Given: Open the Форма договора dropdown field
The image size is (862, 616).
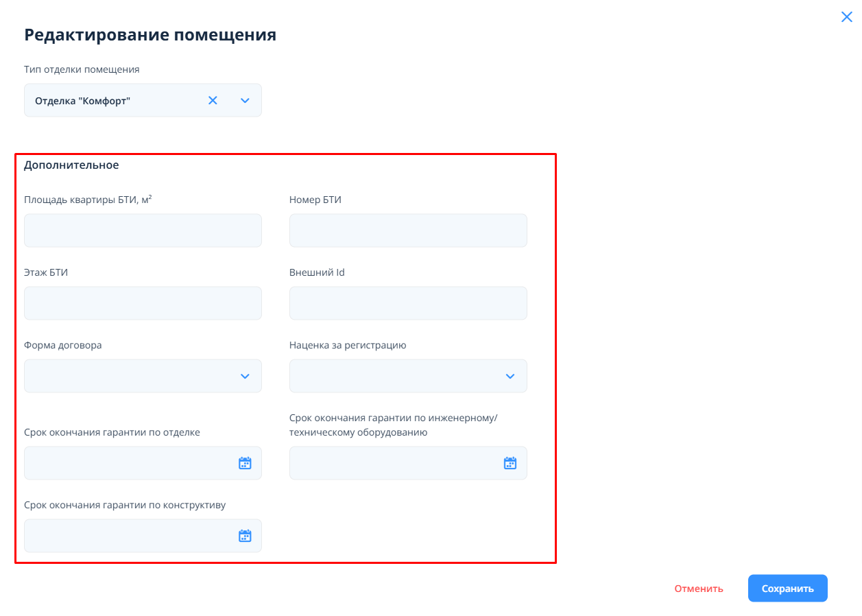Looking at the screenshot, I should 130,376.
